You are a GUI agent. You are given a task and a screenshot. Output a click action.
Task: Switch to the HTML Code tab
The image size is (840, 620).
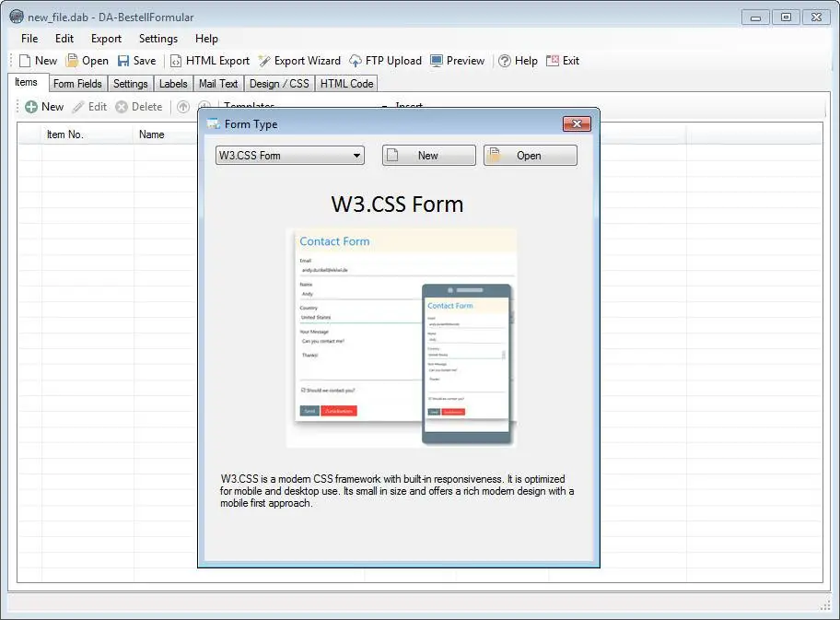[x=346, y=84]
